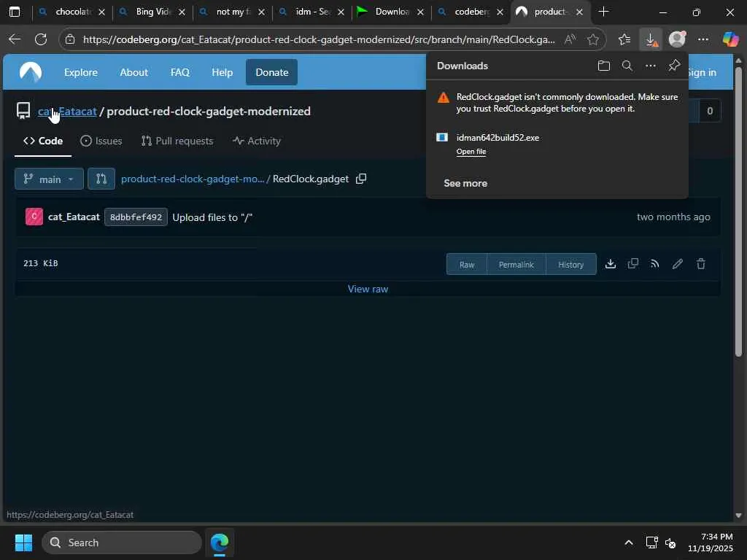The width and height of the screenshot is (747, 560).
Task: Open About in the Codeberg navigation
Action: (x=134, y=72)
